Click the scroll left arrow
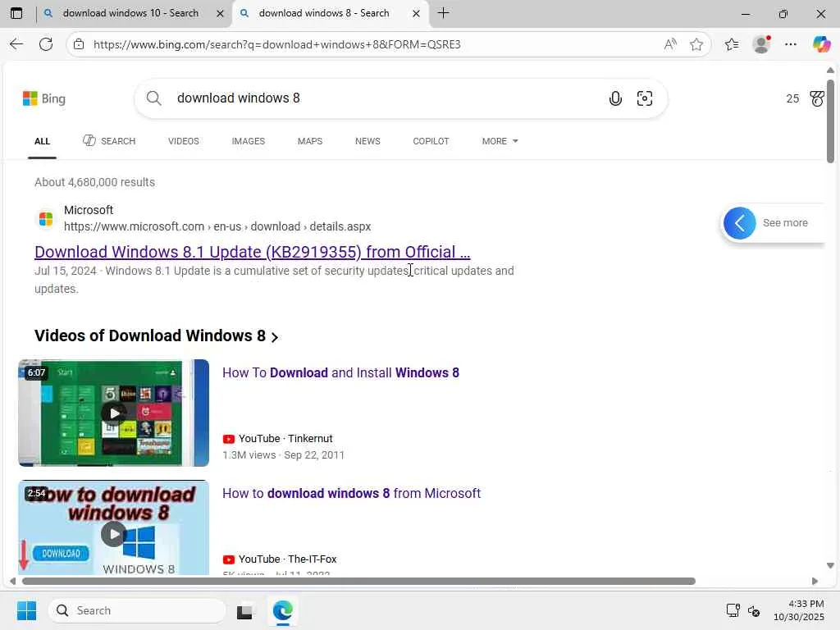The width and height of the screenshot is (840, 630). coord(13,582)
